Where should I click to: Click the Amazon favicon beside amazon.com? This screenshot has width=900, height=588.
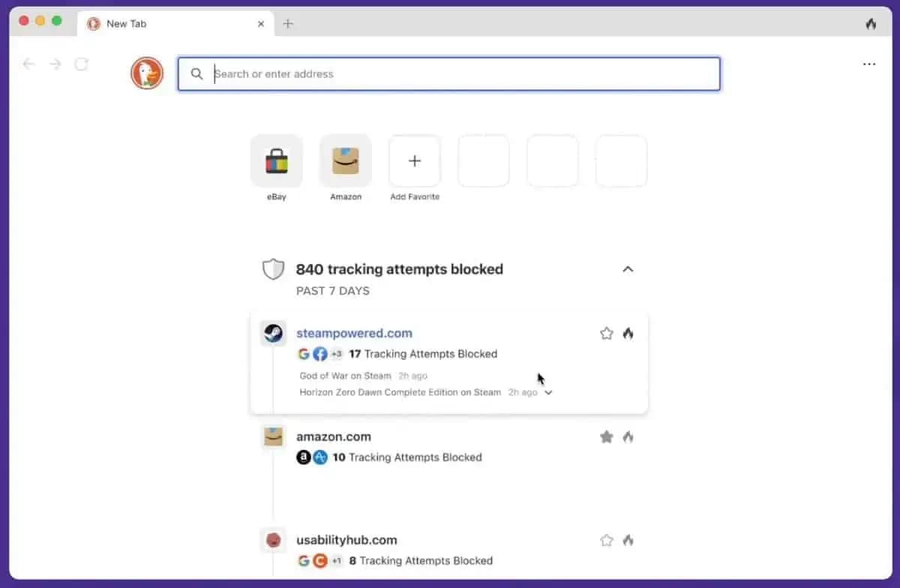point(273,436)
